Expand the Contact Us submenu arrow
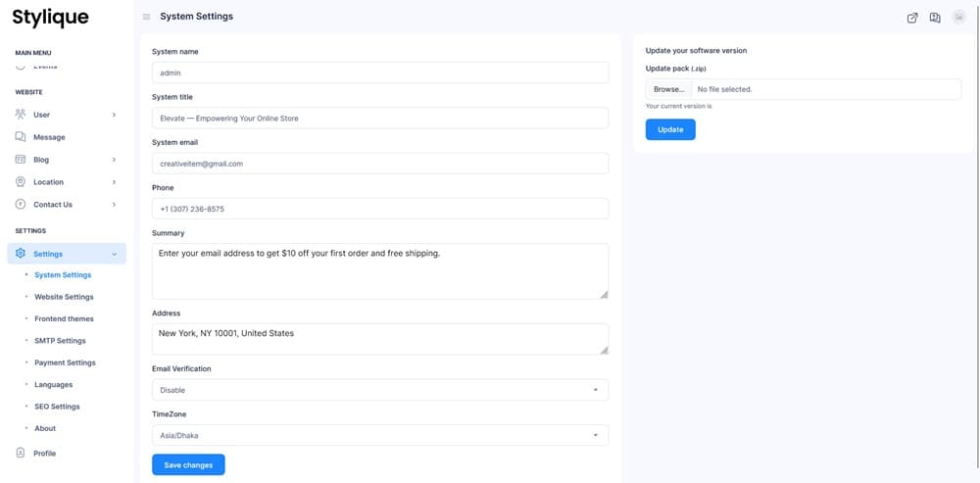This screenshot has width=980, height=483. click(x=114, y=205)
